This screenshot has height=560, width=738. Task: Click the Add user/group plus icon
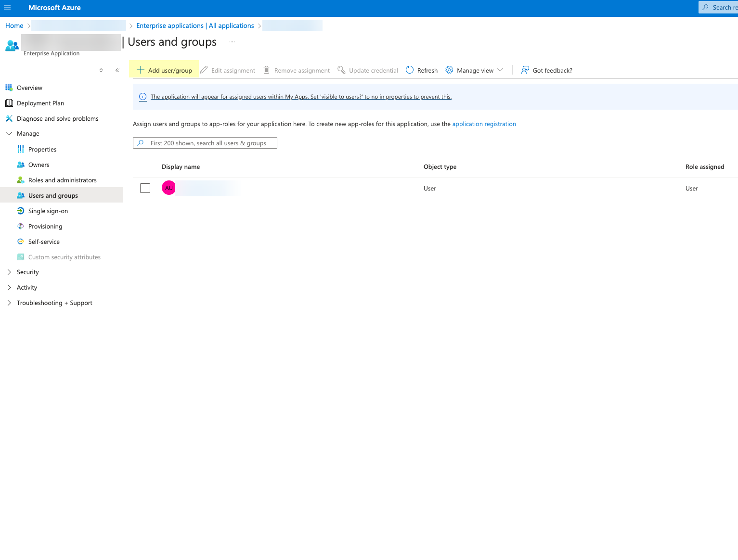coord(141,70)
